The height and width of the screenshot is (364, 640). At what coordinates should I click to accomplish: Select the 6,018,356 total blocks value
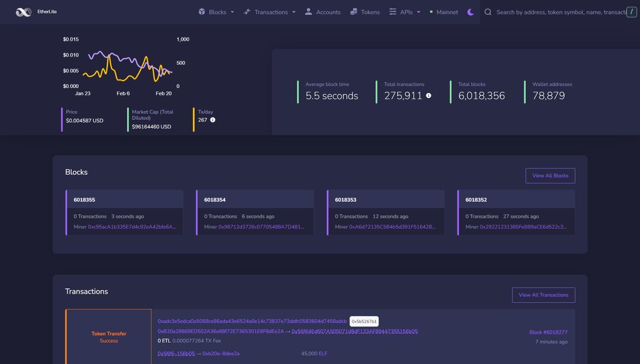point(482,96)
